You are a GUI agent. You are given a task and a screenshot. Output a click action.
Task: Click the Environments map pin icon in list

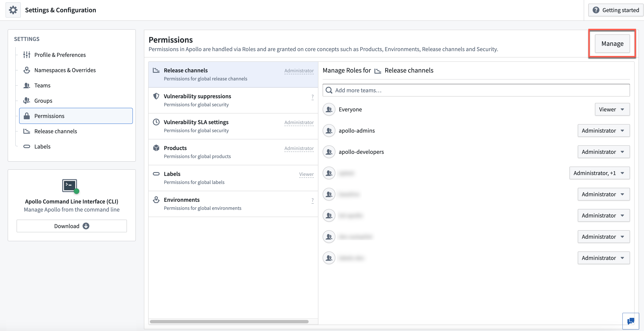click(156, 200)
